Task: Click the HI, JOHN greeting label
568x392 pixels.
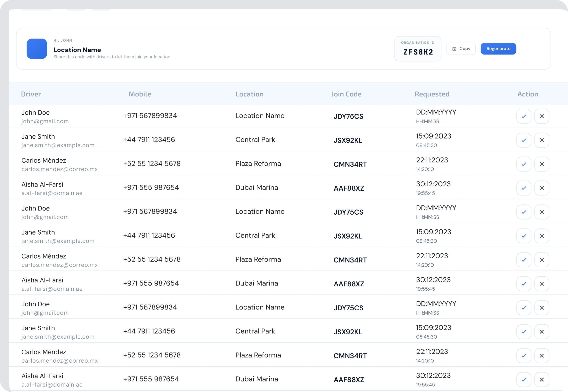Action: [63, 40]
